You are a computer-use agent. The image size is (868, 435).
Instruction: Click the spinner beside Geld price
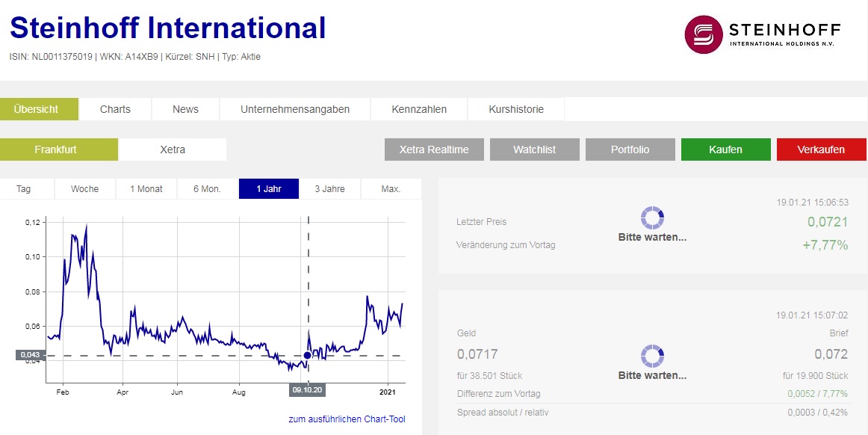(653, 354)
